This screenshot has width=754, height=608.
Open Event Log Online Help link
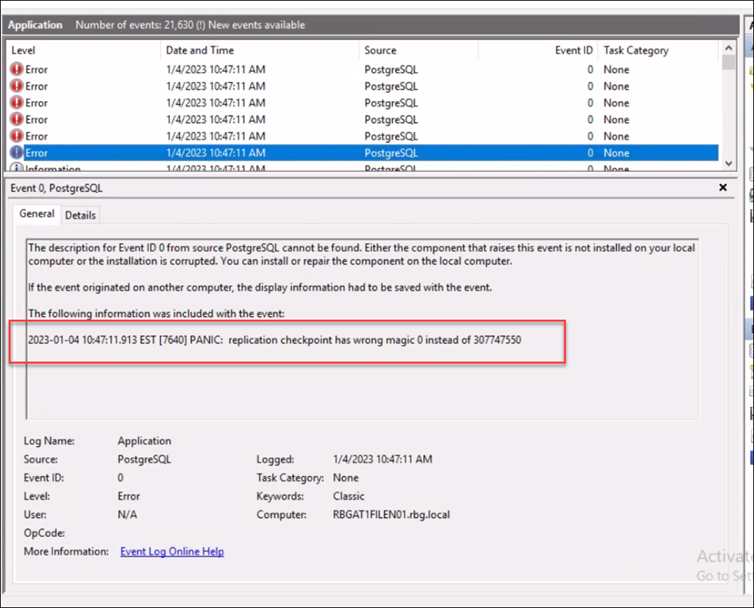point(172,551)
